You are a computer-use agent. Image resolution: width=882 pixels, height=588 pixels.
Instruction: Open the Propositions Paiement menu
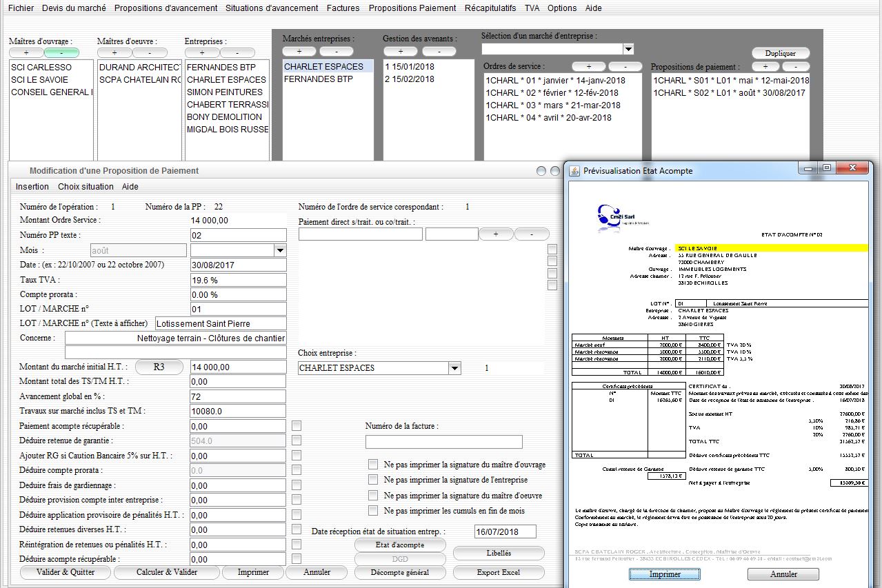412,8
